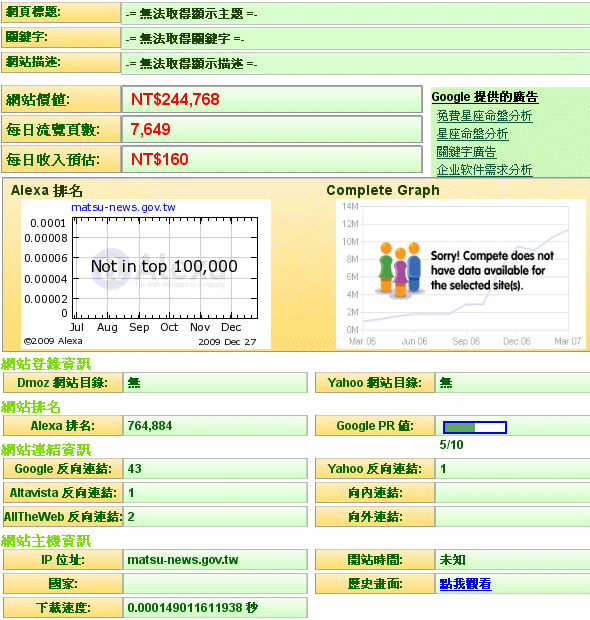Click the 關鍵字廣告 ad link

pos(466,152)
